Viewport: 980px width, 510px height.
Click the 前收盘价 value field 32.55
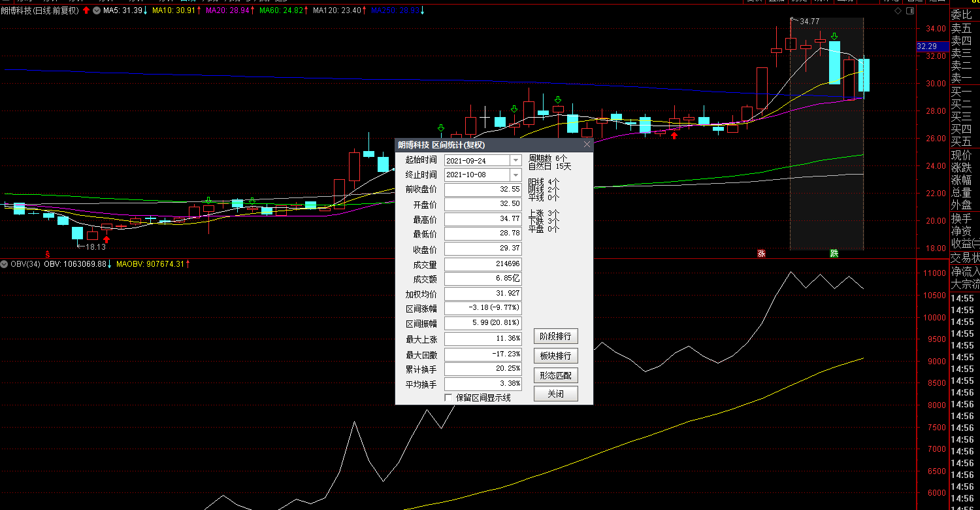click(x=483, y=189)
